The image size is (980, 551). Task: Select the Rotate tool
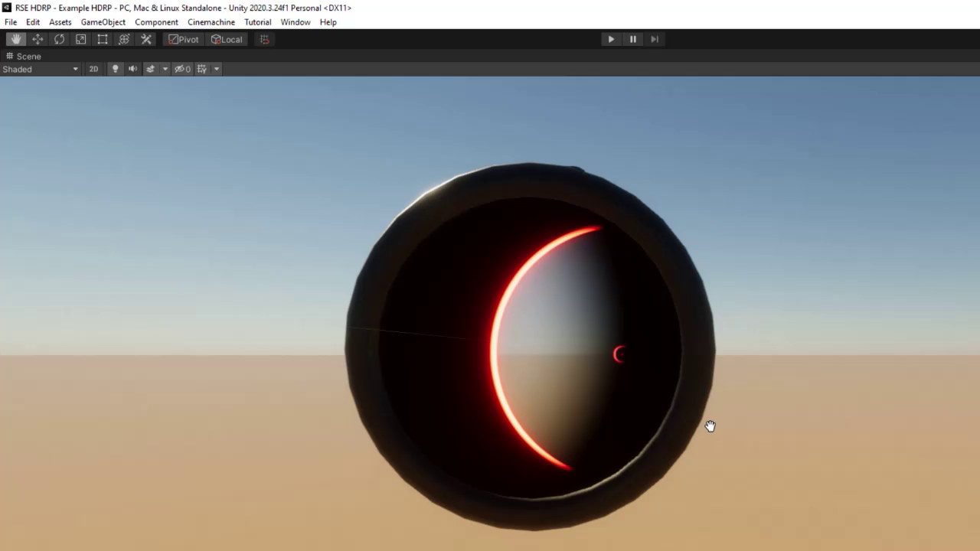59,39
